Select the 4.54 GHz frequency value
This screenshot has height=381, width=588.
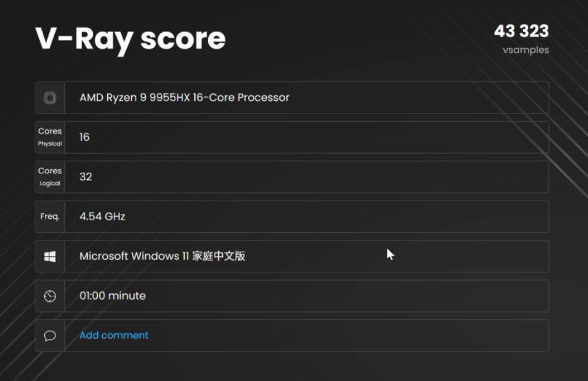tap(102, 216)
